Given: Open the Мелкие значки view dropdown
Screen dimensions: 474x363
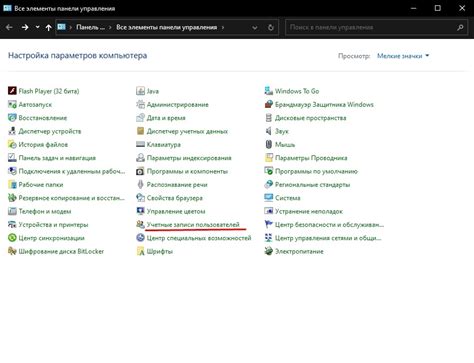Looking at the screenshot, I should pyautogui.click(x=403, y=56).
